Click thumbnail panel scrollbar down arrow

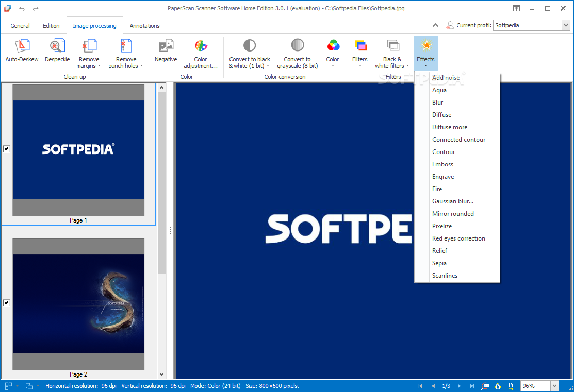tap(162, 374)
